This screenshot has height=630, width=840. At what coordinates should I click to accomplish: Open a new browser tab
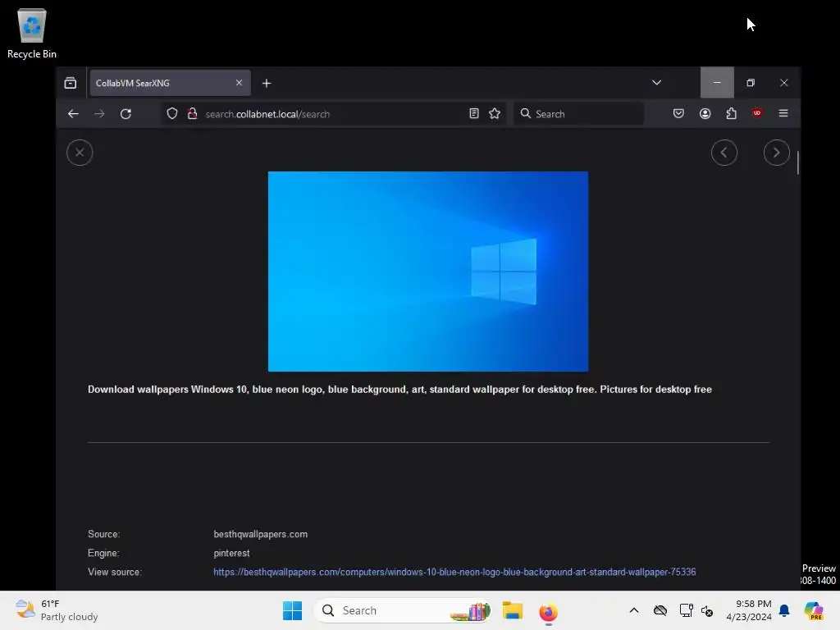click(267, 83)
